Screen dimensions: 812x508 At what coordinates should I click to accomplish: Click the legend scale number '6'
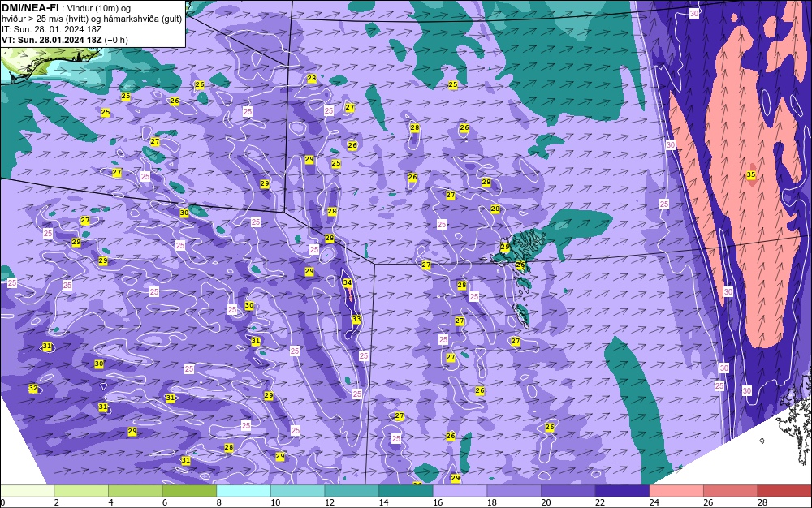coord(165,502)
